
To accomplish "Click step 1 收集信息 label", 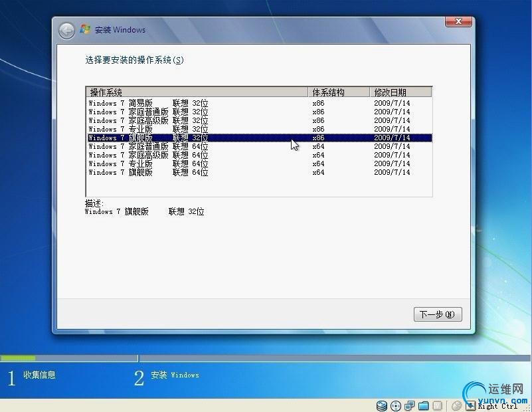I will [x=39, y=375].
